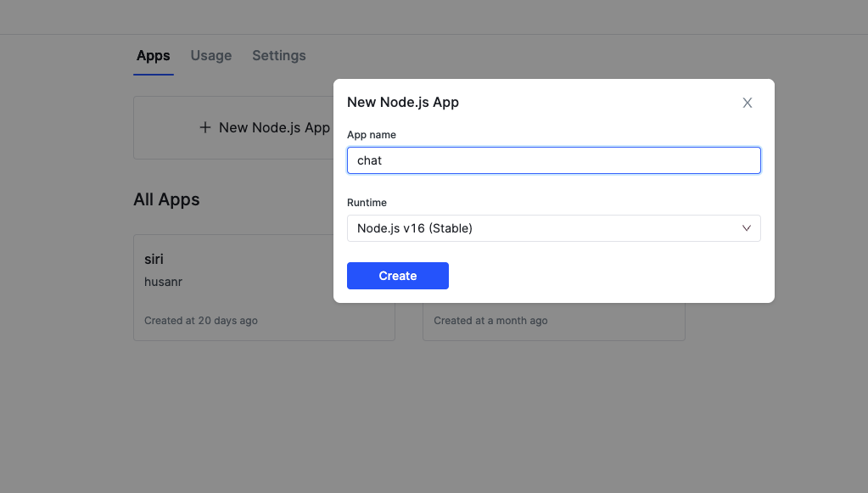Screen dimensions: 868x493
Task: Click the plus icon for new app
Action: tap(204, 127)
